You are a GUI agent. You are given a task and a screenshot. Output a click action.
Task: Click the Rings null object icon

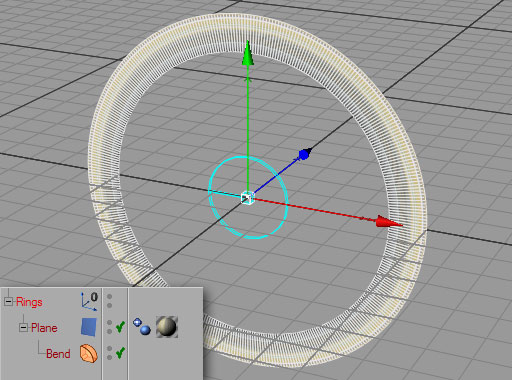click(89, 301)
